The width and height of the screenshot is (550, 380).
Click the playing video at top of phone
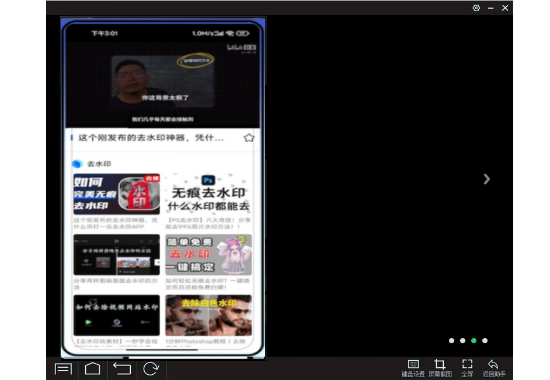click(x=163, y=84)
